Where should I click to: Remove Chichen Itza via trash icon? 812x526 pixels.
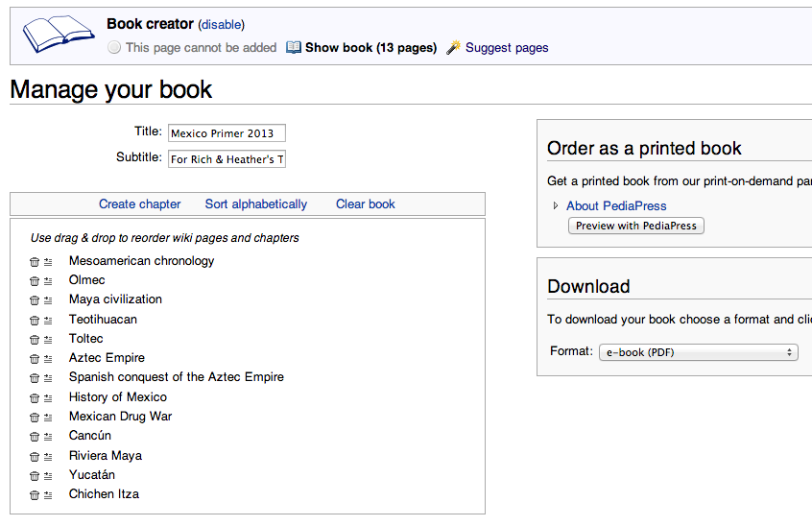(35, 495)
